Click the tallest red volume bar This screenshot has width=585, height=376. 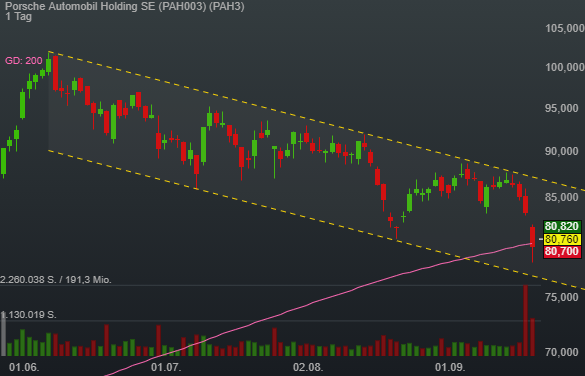click(x=525, y=320)
